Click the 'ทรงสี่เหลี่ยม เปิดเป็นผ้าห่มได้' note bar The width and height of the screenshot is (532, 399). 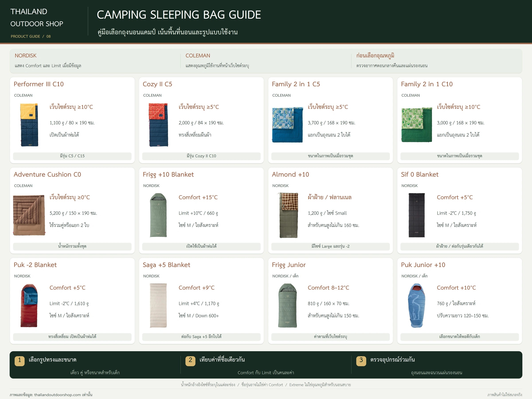(72, 337)
